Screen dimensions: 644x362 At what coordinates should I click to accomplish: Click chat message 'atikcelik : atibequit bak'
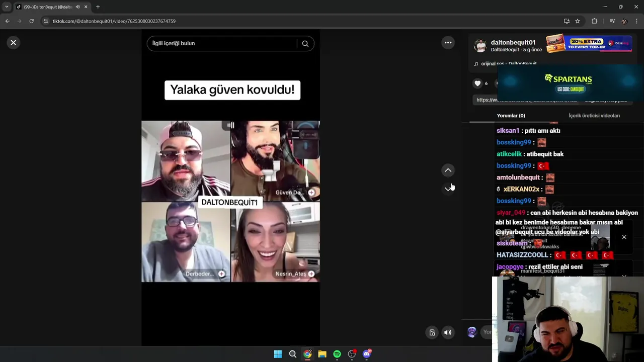(x=530, y=154)
